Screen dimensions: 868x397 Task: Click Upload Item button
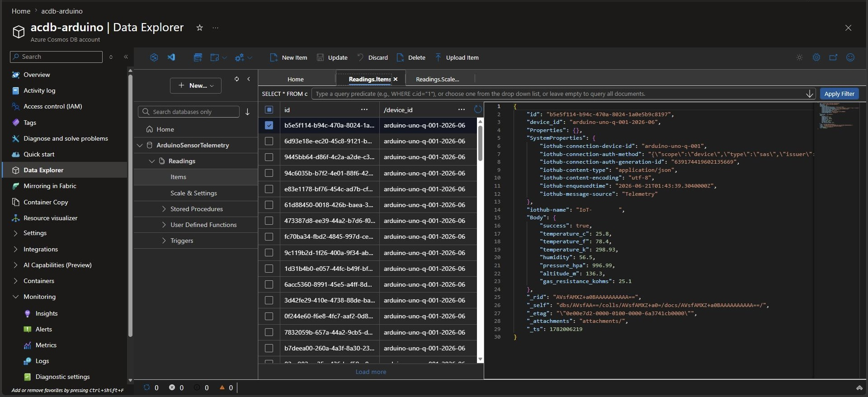click(457, 57)
